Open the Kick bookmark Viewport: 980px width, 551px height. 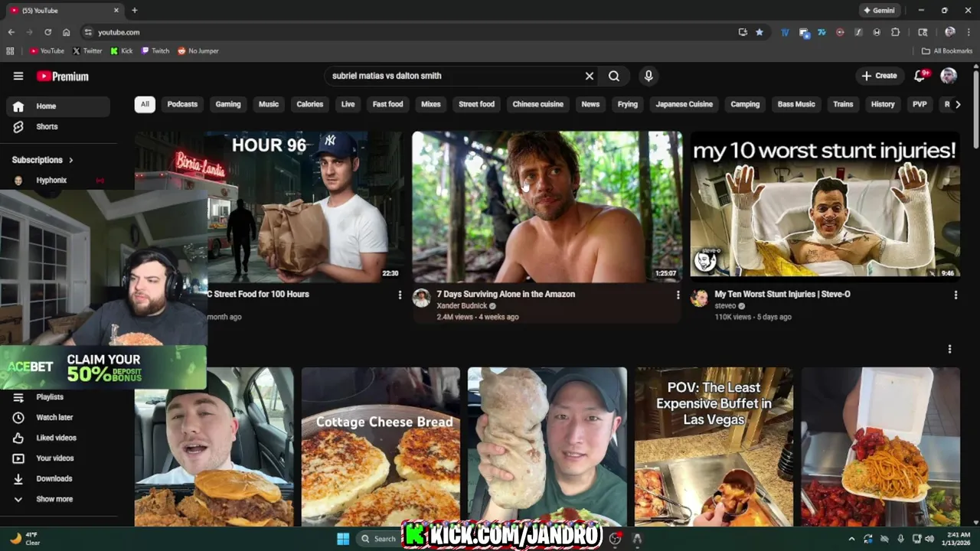122,51
